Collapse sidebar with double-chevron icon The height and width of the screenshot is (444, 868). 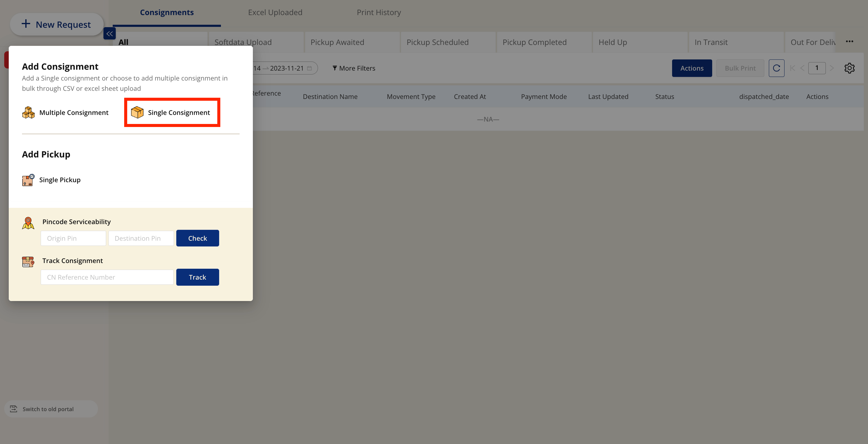[109, 34]
